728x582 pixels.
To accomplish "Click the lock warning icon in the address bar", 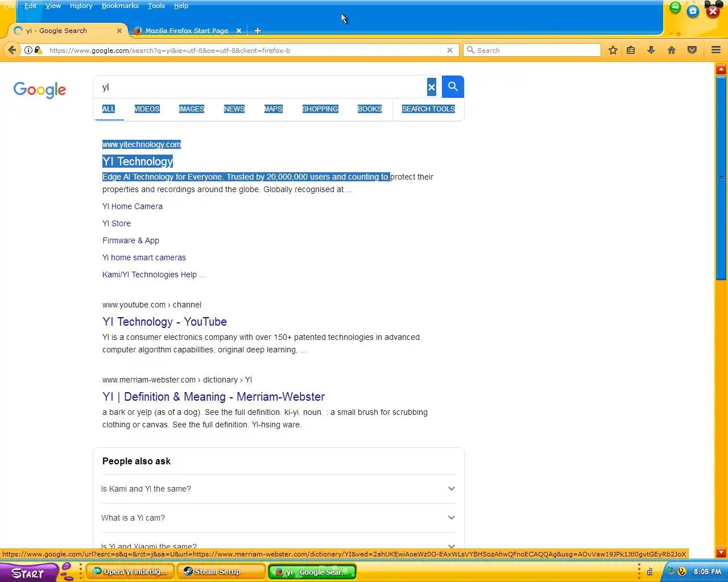I will [38, 50].
